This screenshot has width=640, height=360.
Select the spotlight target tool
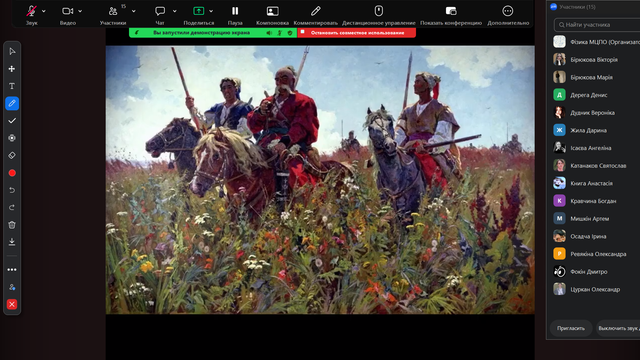12,138
